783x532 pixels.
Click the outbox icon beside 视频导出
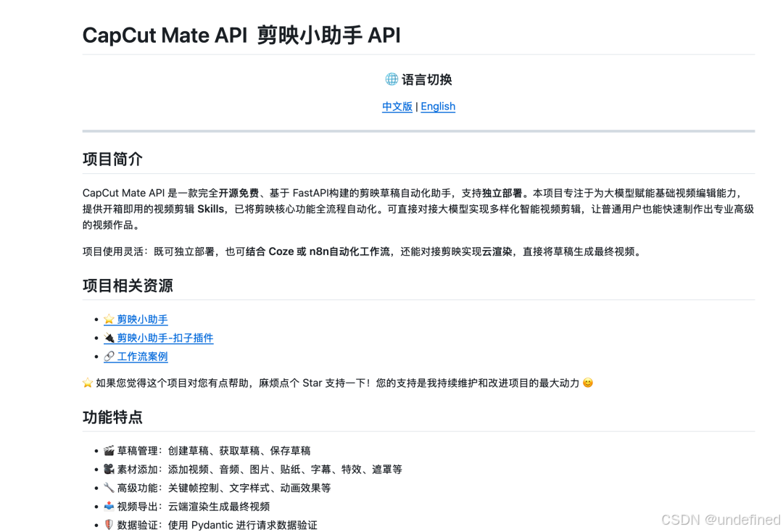[109, 507]
